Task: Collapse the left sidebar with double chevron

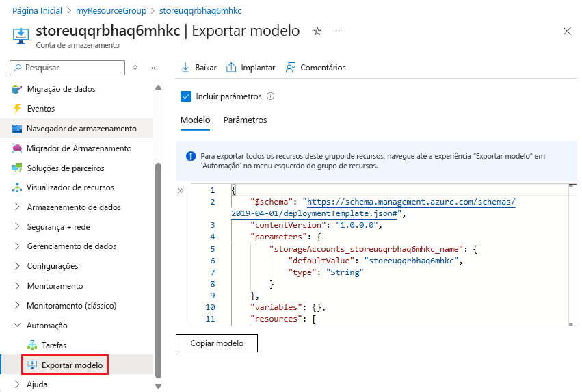Action: tap(154, 68)
